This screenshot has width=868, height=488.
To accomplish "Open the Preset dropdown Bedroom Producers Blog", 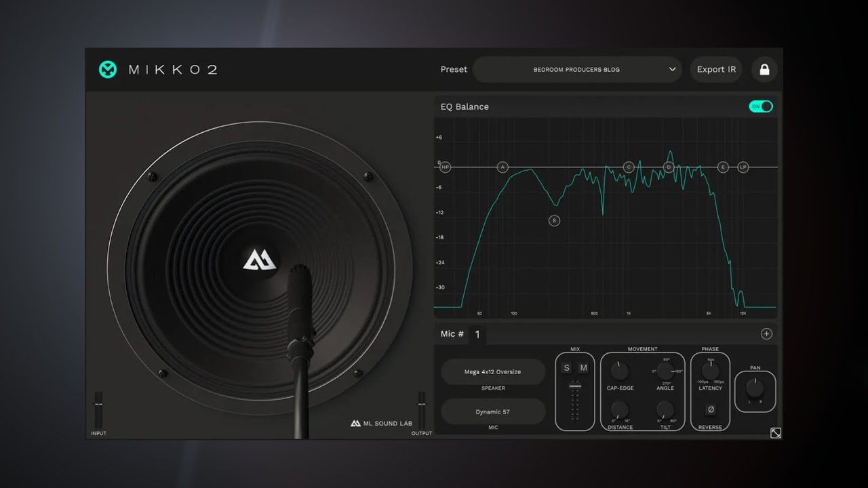I will pyautogui.click(x=577, y=69).
